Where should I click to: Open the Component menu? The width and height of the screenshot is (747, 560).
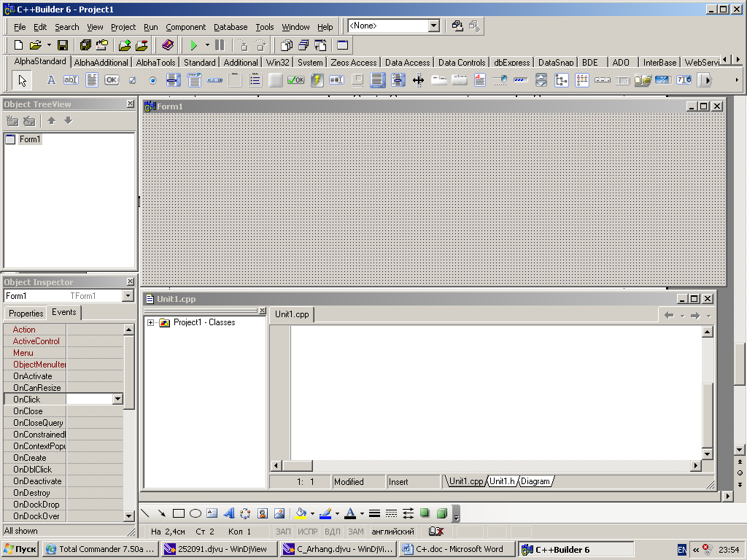pos(186,27)
